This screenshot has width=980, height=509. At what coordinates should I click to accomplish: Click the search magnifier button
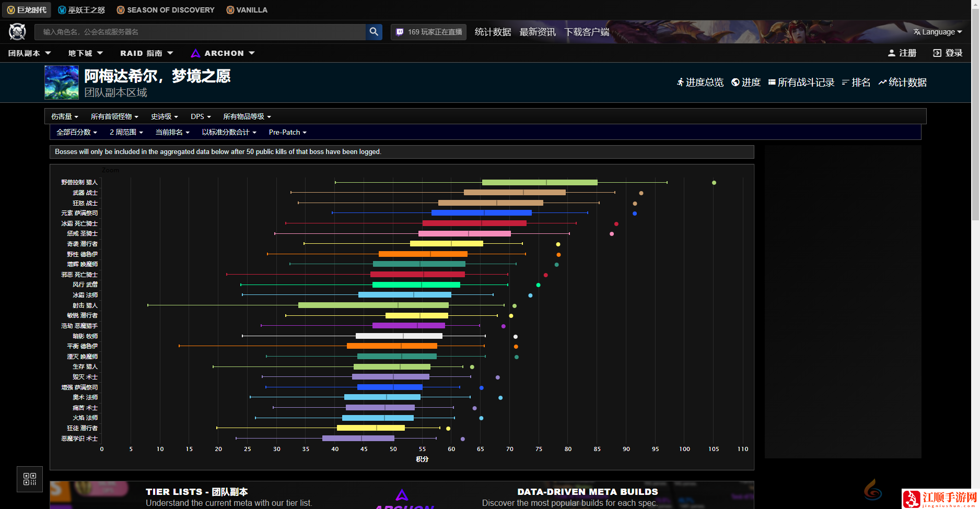coord(374,32)
